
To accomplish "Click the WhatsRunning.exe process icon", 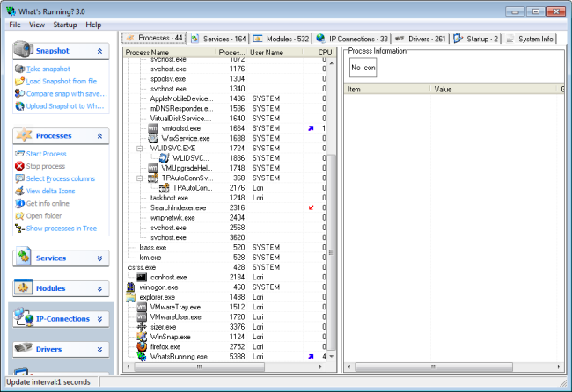I will [142, 357].
